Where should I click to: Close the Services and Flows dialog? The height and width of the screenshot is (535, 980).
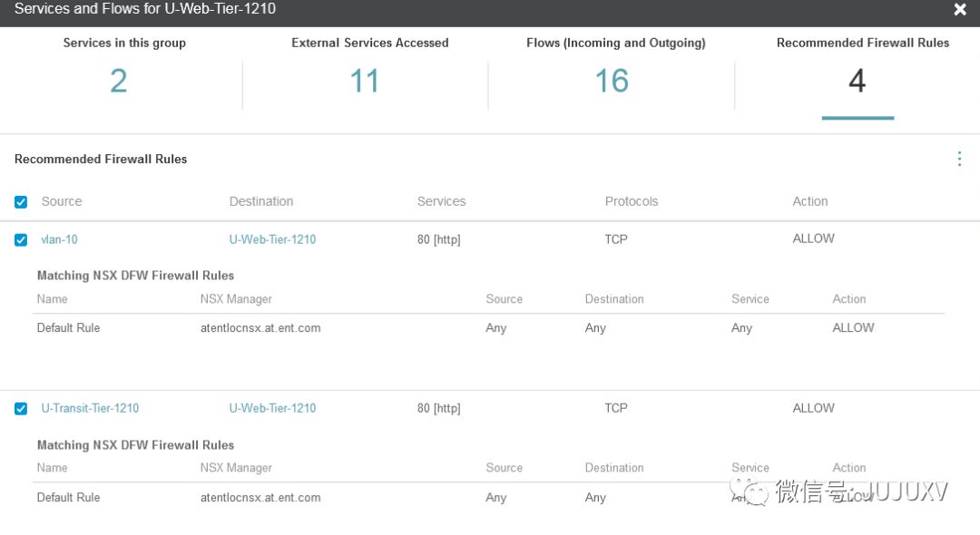coord(960,10)
